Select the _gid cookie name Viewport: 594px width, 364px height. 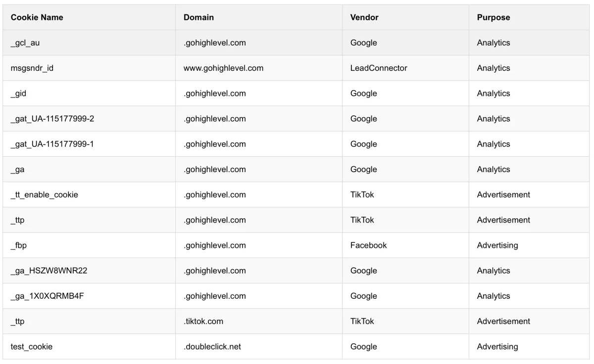point(18,93)
